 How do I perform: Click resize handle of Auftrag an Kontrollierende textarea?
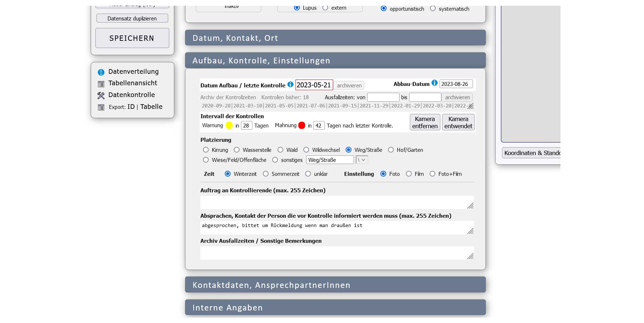(x=470, y=206)
